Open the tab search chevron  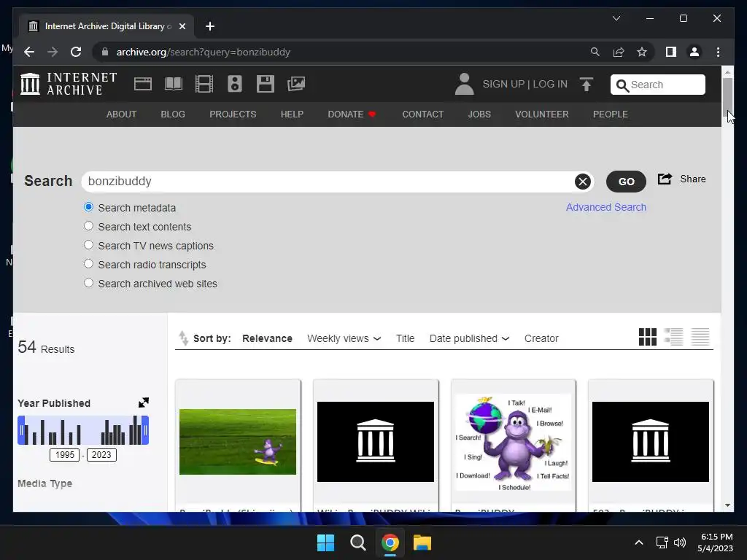pyautogui.click(x=616, y=18)
